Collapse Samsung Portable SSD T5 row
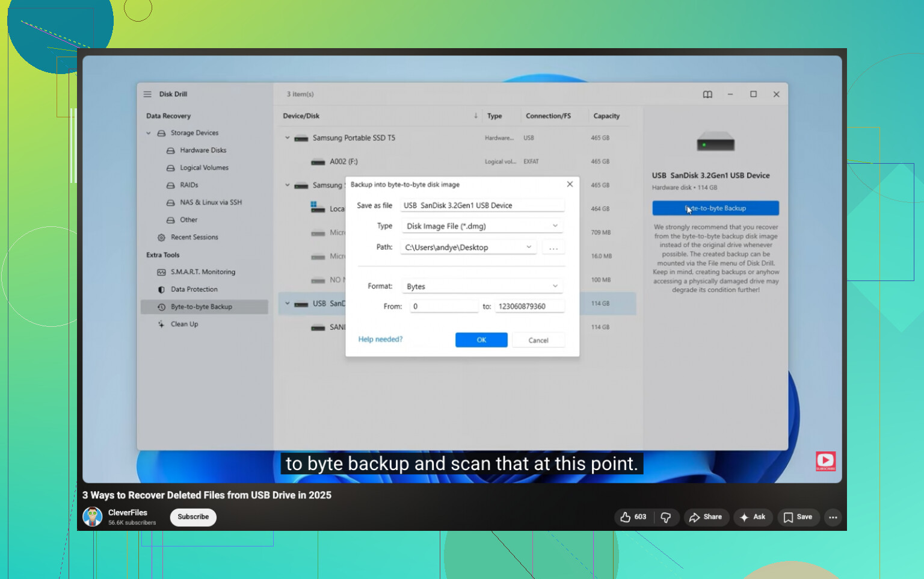924x579 pixels. 288,138
